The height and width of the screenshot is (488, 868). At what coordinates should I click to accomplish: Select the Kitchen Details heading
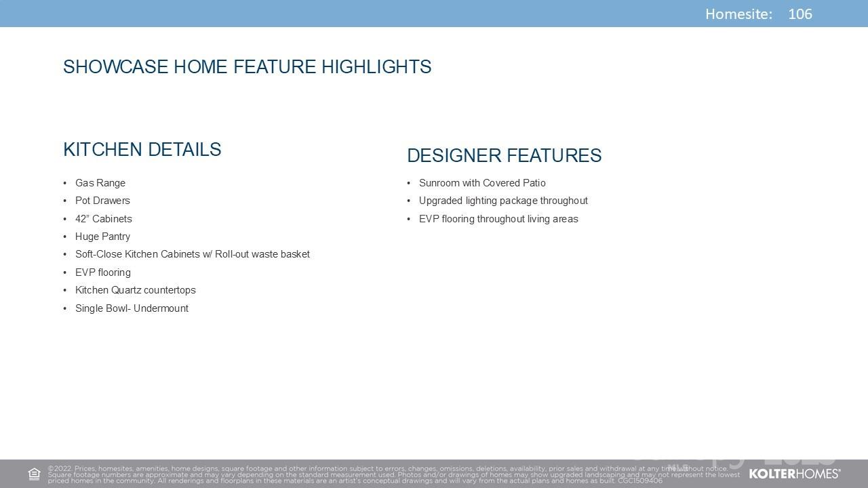pyautogui.click(x=142, y=150)
